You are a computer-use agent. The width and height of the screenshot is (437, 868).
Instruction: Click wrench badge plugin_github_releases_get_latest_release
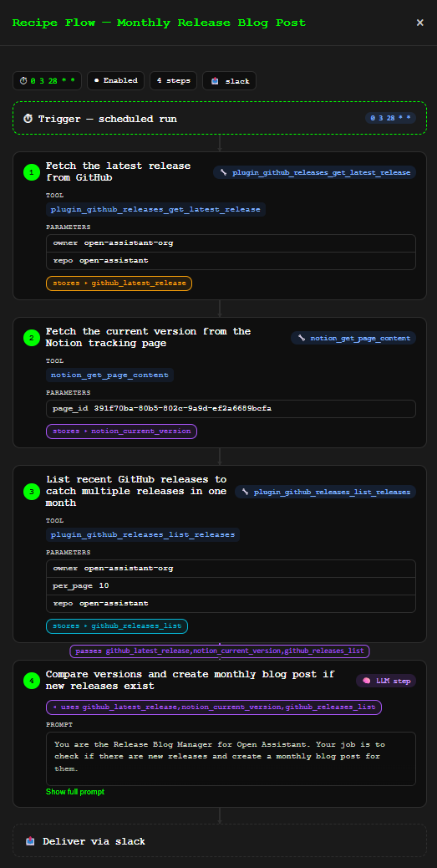pos(314,172)
